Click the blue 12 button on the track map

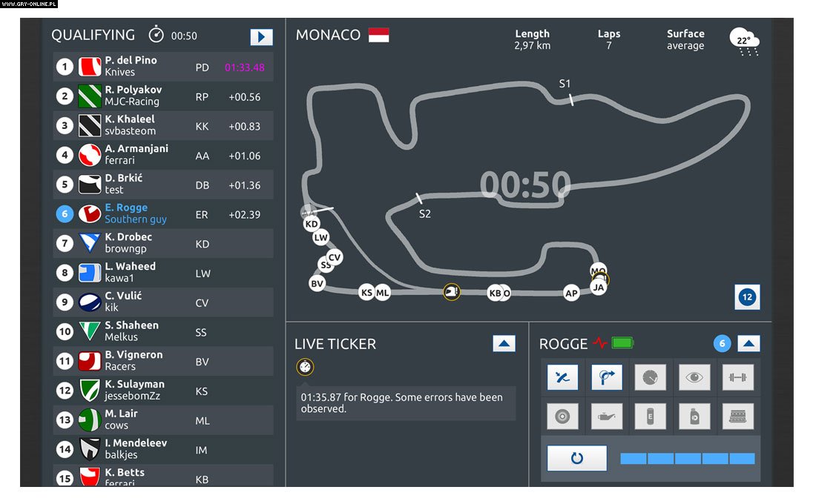click(747, 297)
